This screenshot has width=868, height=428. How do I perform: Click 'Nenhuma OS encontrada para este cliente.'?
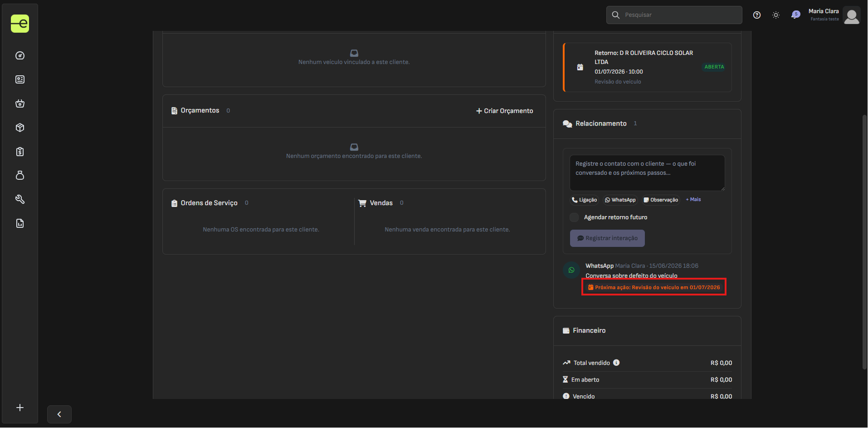pos(261,230)
